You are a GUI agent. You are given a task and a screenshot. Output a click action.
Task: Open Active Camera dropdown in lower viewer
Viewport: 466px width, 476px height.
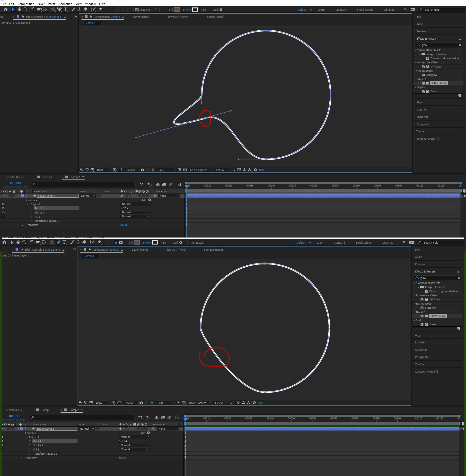tap(199, 403)
